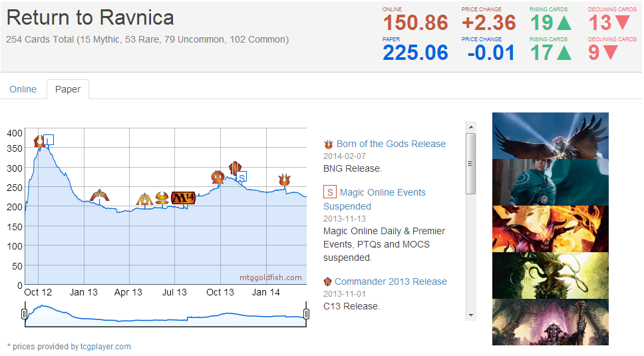Click the Gatecrash set marker near Jan 13

(x=99, y=196)
